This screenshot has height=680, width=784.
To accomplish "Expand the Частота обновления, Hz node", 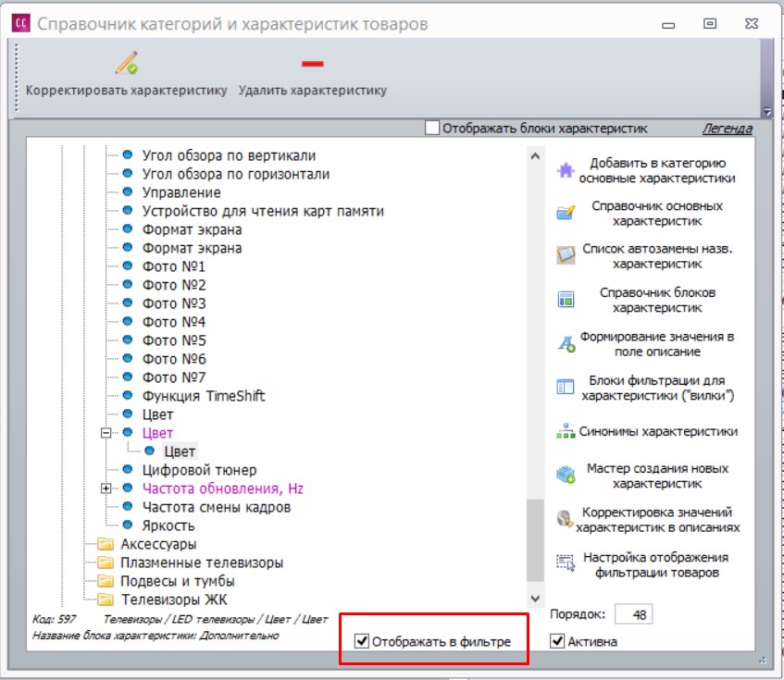I will point(106,488).
